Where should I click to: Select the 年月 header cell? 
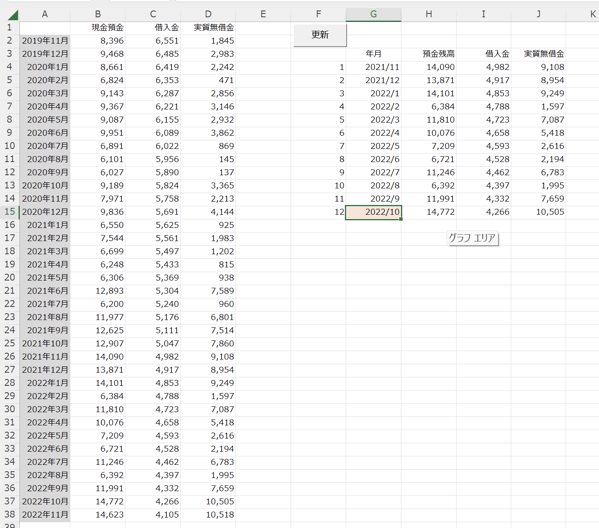click(x=373, y=54)
